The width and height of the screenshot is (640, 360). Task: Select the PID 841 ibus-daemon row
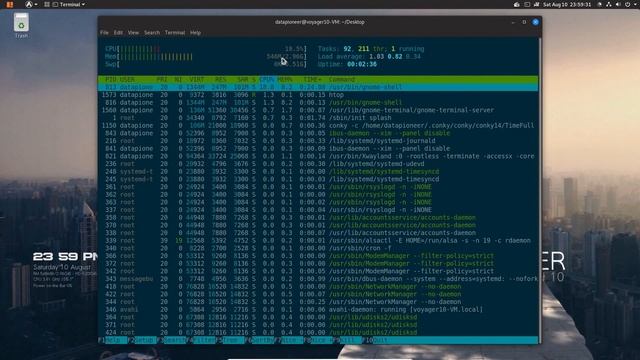(318, 149)
